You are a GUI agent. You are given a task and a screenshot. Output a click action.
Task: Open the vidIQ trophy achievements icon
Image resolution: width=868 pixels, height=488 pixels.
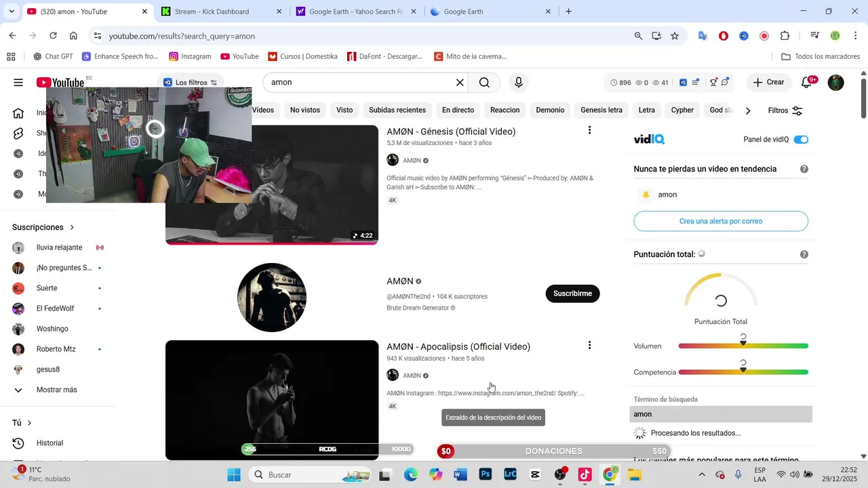click(x=713, y=83)
